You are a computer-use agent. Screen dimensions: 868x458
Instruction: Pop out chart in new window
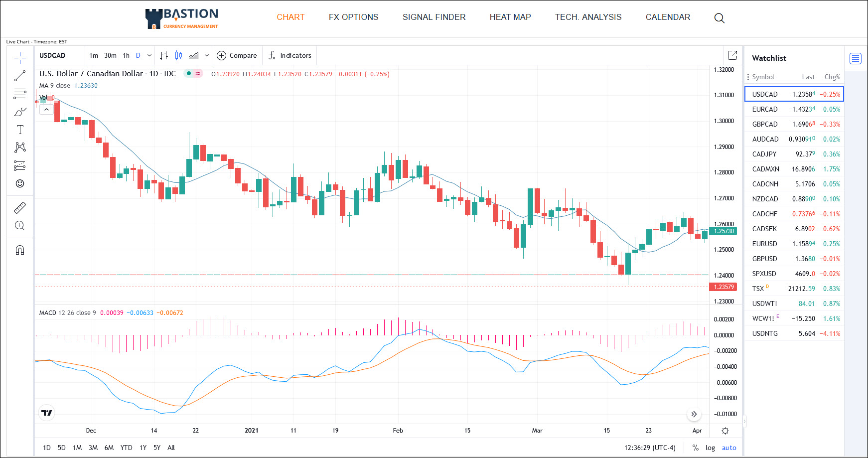(732, 55)
